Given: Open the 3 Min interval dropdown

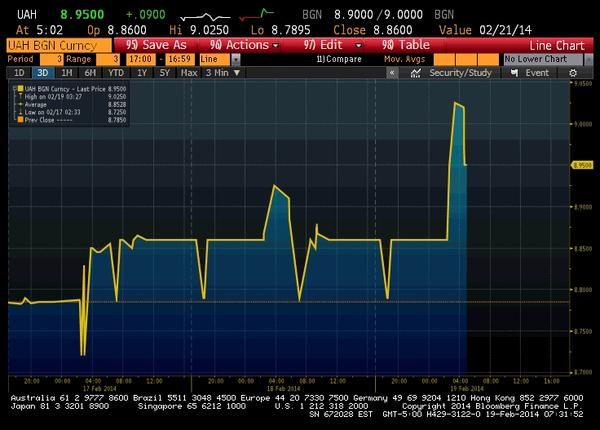Looking at the screenshot, I should pos(223,73).
